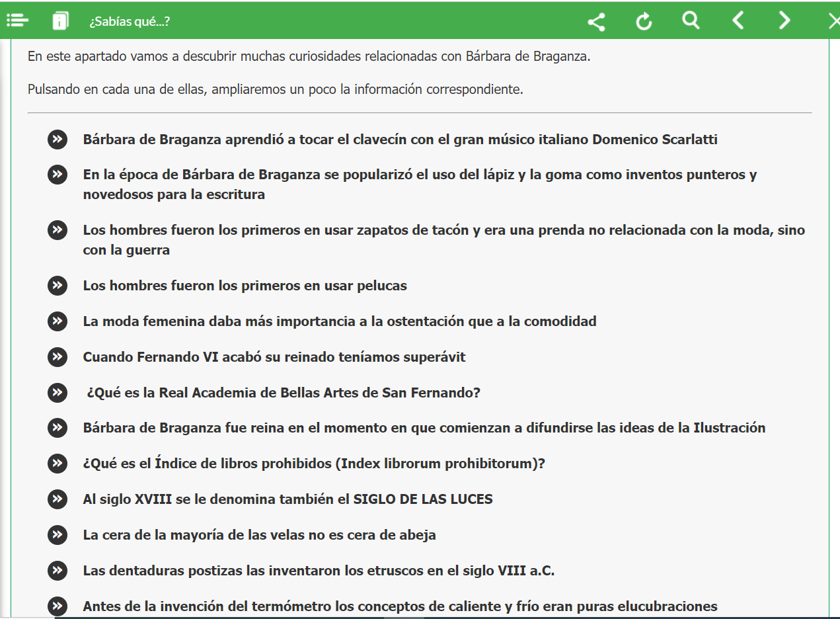Open 'Cuando Fernando VI acabó su reinado' item
This screenshot has height=619, width=840.
[x=274, y=357]
